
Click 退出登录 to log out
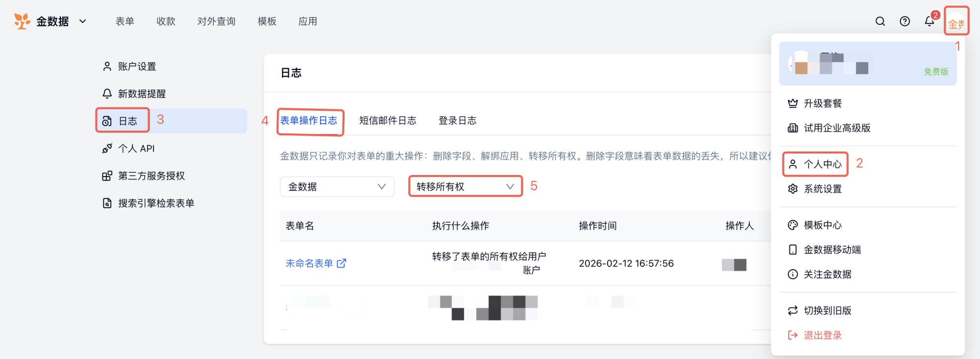822,335
